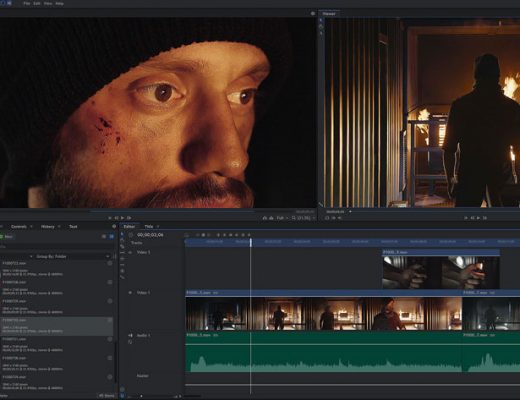Click the overlay clip icon below the Trimmer

(271, 218)
